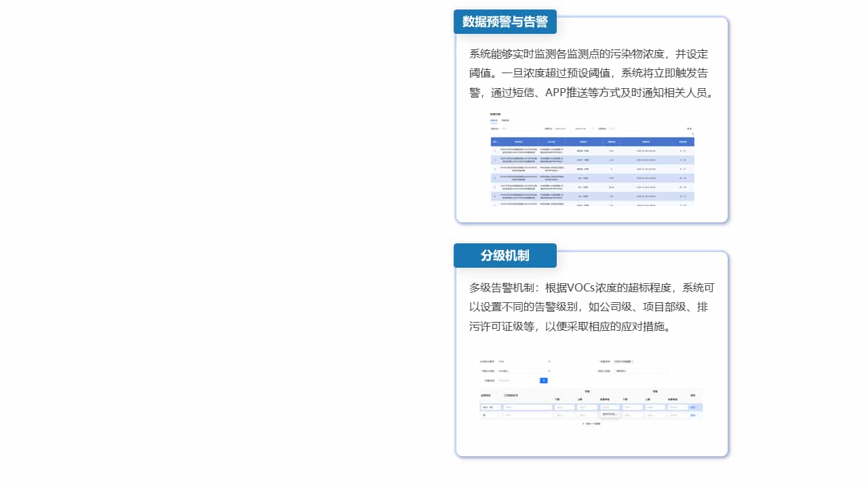
Task: Choose the popup option under threshold level dropdown
Action: [x=609, y=414]
